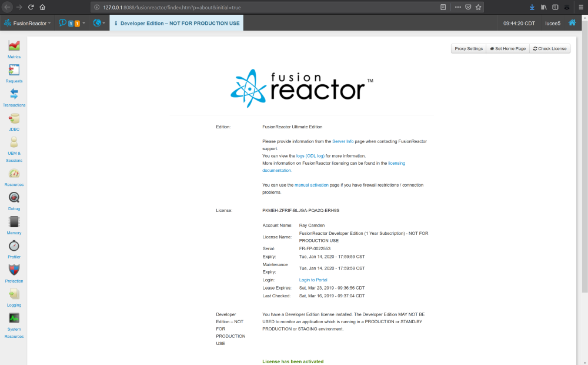Open the Profiler stopwatch icon
588x365 pixels.
coord(14,245)
